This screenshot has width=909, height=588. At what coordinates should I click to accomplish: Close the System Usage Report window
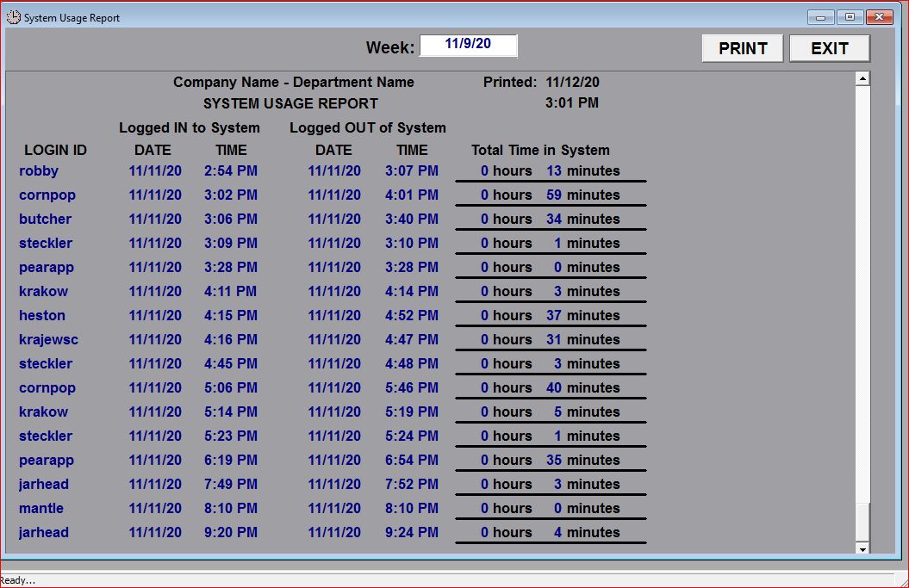pos(879,17)
